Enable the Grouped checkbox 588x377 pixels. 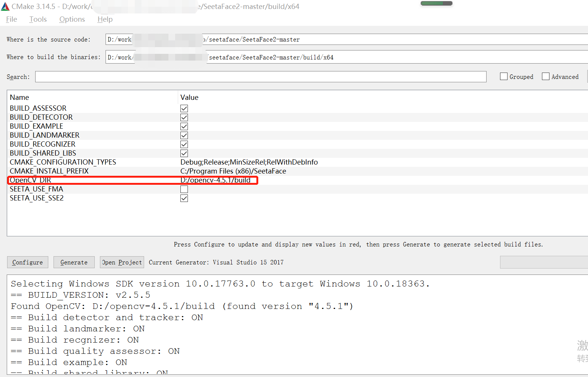504,77
